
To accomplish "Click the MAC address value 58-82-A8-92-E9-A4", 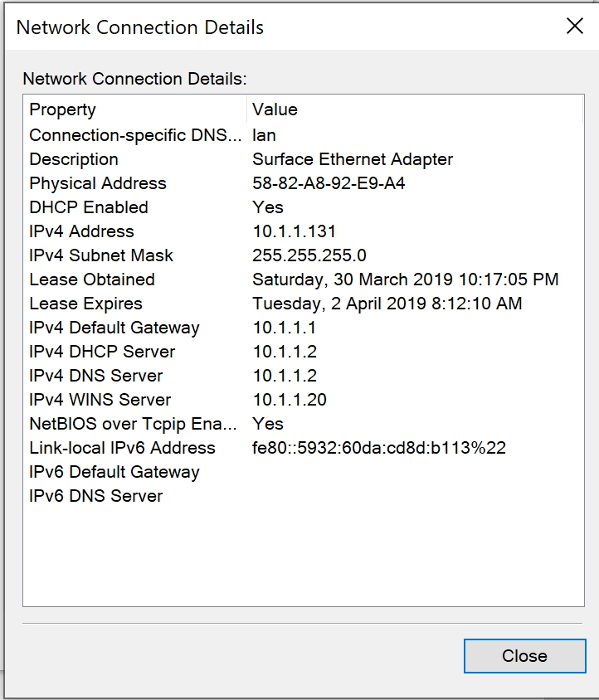I will pos(329,183).
